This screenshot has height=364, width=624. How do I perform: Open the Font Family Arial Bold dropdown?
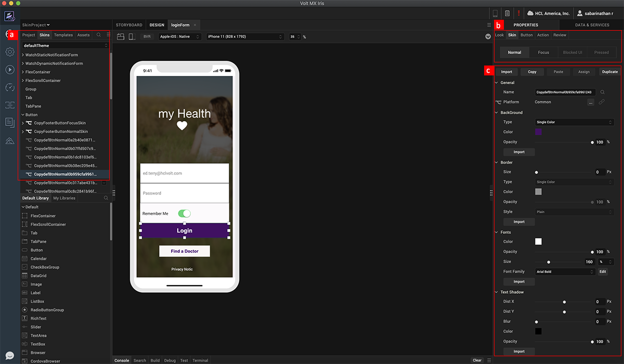565,271
